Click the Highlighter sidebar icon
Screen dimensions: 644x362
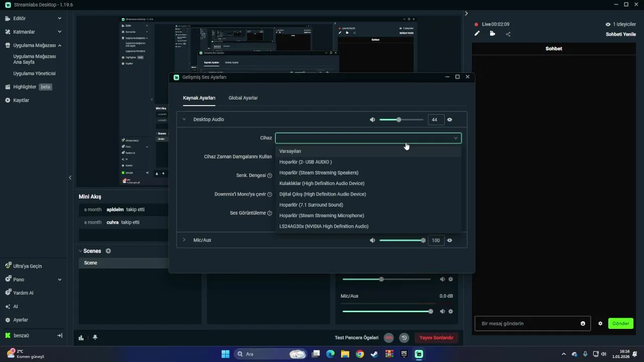click(8, 86)
